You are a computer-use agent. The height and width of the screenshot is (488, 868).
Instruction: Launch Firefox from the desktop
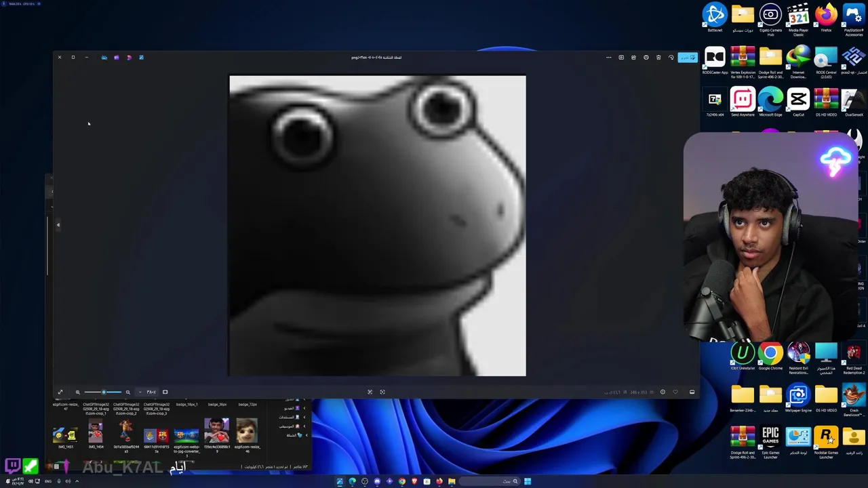pyautogui.click(x=826, y=18)
